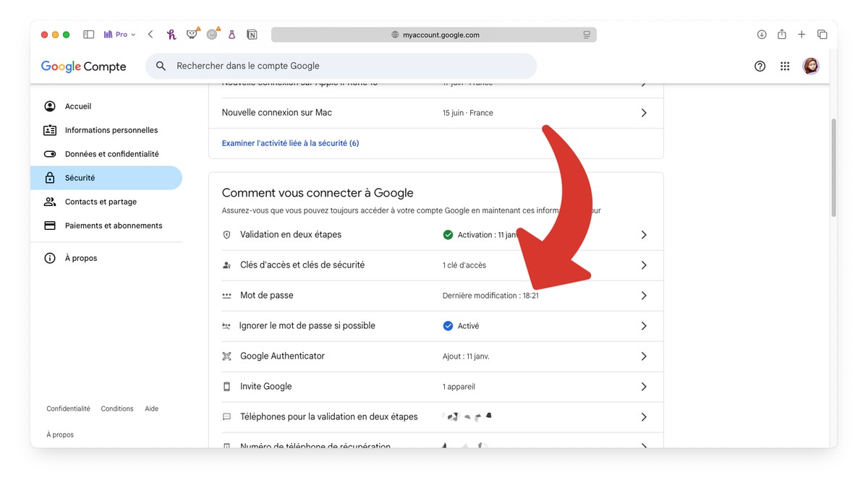The height and width of the screenshot is (488, 868).
Task: Expand the Nouvelle connexion sur Mac chevron
Action: (x=644, y=113)
